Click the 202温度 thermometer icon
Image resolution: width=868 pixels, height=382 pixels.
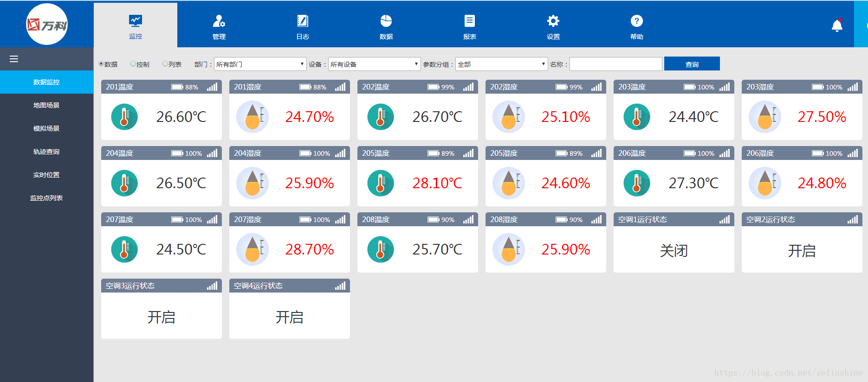(x=381, y=117)
